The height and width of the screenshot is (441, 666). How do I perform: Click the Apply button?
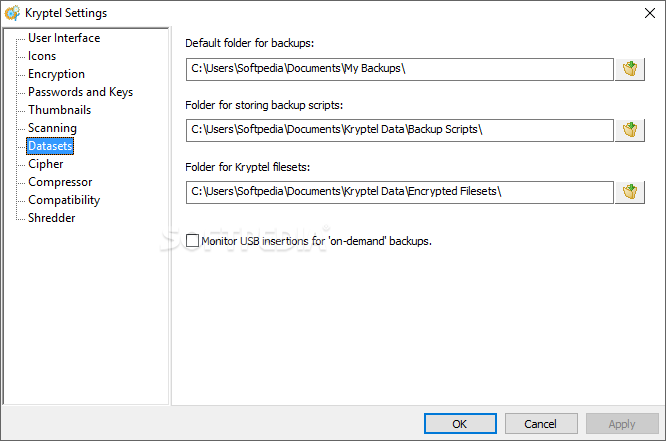pyautogui.click(x=622, y=424)
